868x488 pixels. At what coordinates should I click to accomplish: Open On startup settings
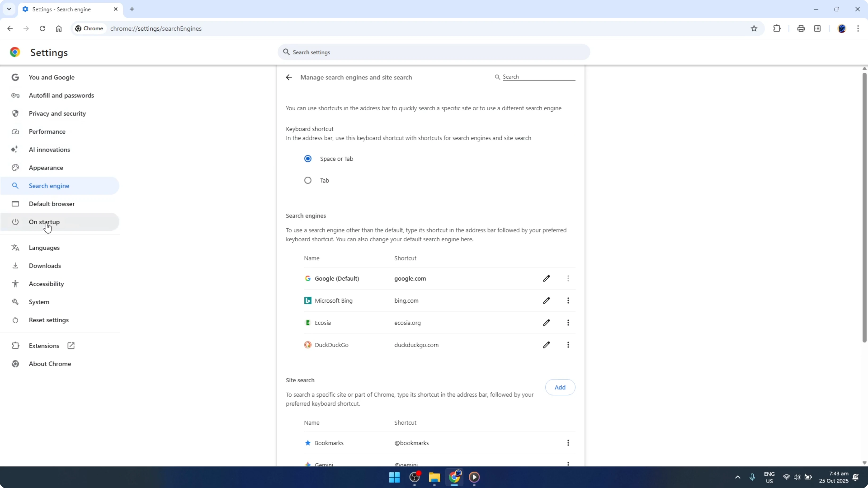point(60,222)
